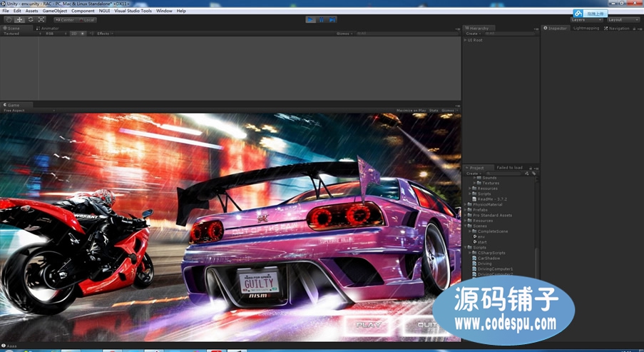644x352 pixels.
Task: Click the Pause button
Action: (321, 19)
